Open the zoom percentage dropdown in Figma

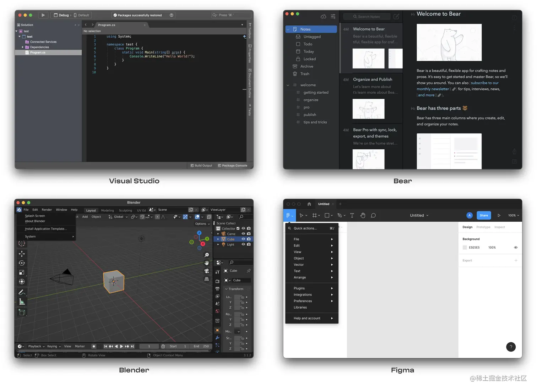click(x=514, y=215)
